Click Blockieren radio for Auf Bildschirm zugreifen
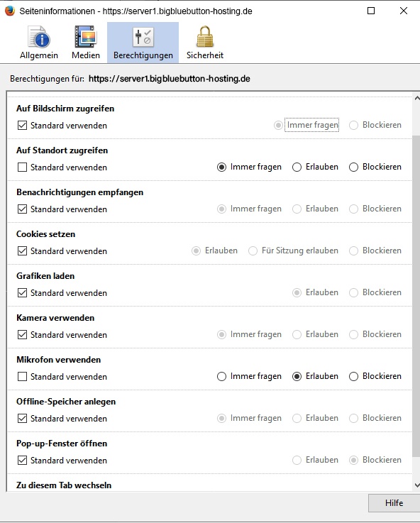The width and height of the screenshot is (420, 523). [x=353, y=126]
